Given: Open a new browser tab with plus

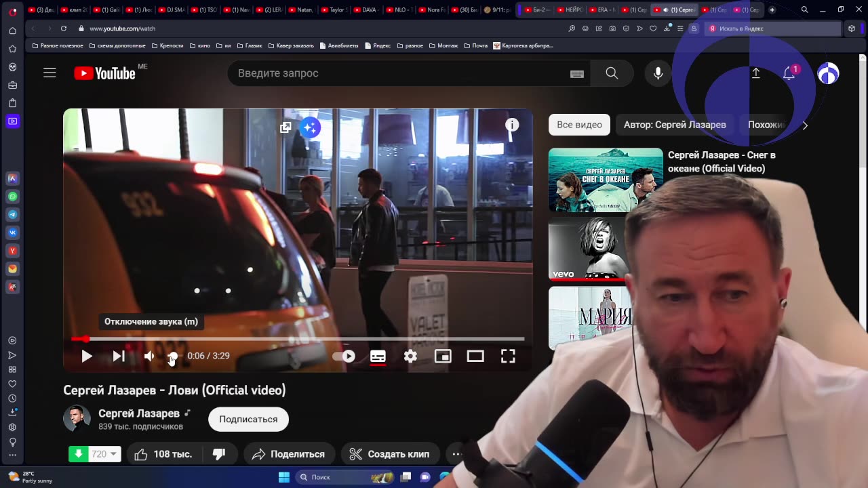Looking at the screenshot, I should tap(772, 9).
